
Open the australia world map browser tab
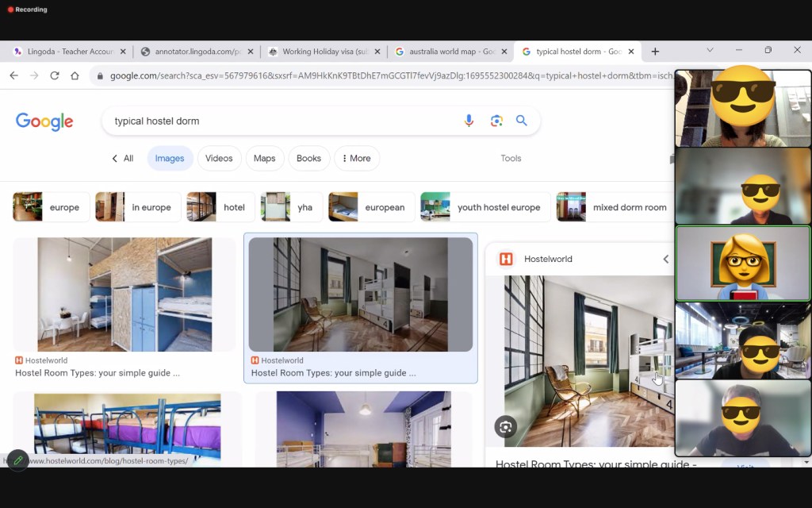tap(450, 52)
